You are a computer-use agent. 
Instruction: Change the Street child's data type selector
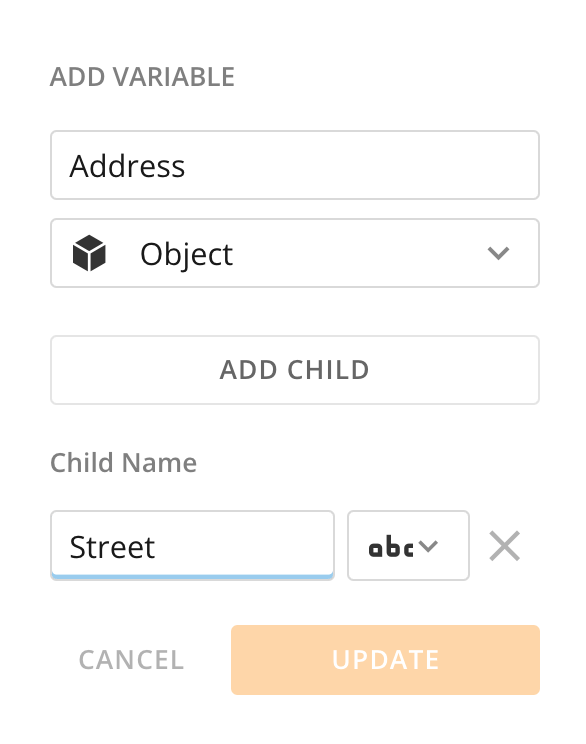[409, 546]
